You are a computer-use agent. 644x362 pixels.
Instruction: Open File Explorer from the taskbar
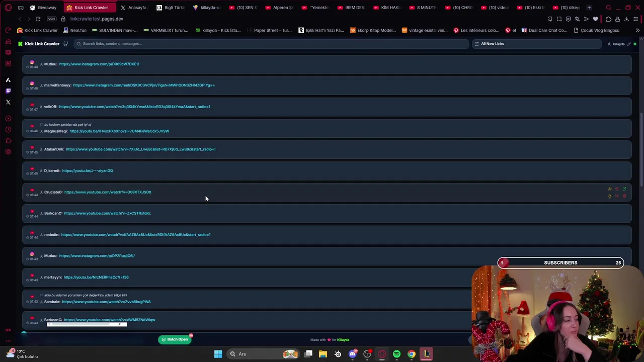tap(323, 354)
